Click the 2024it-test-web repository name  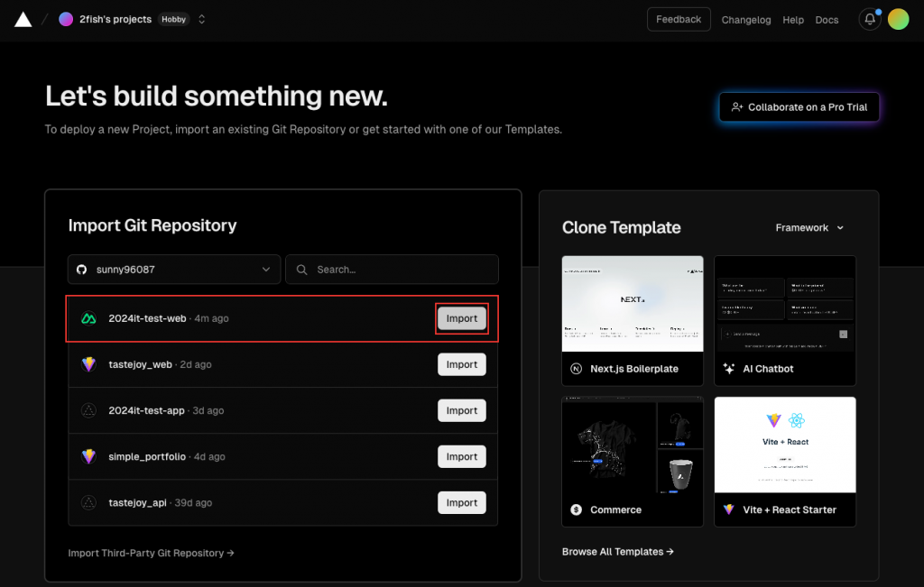[x=147, y=318]
